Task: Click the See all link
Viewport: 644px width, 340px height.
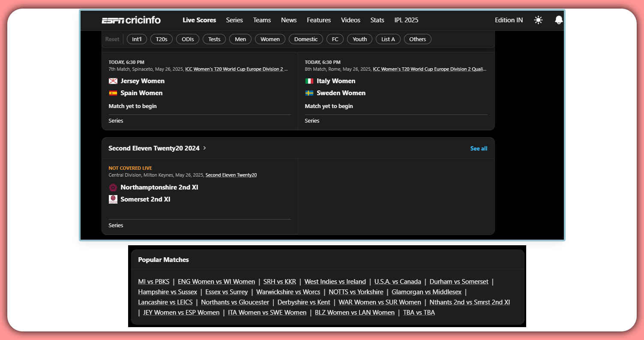Action: point(479,149)
